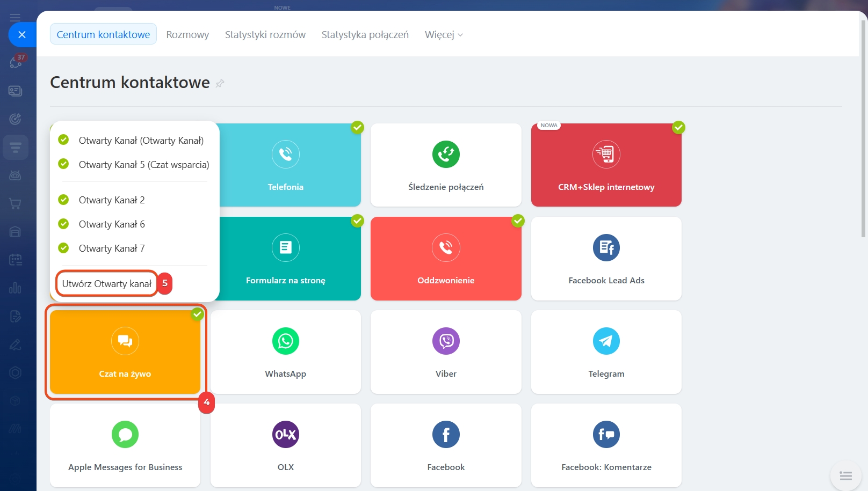Image resolution: width=868 pixels, height=491 pixels.
Task: Open Apple Messages for Business card
Action: pyautogui.click(x=125, y=445)
